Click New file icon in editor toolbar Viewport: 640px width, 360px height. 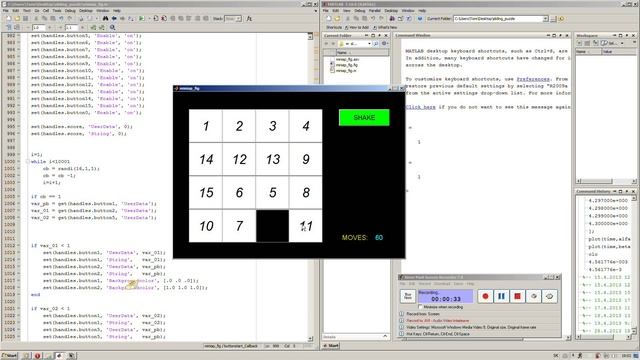pyautogui.click(x=8, y=18)
